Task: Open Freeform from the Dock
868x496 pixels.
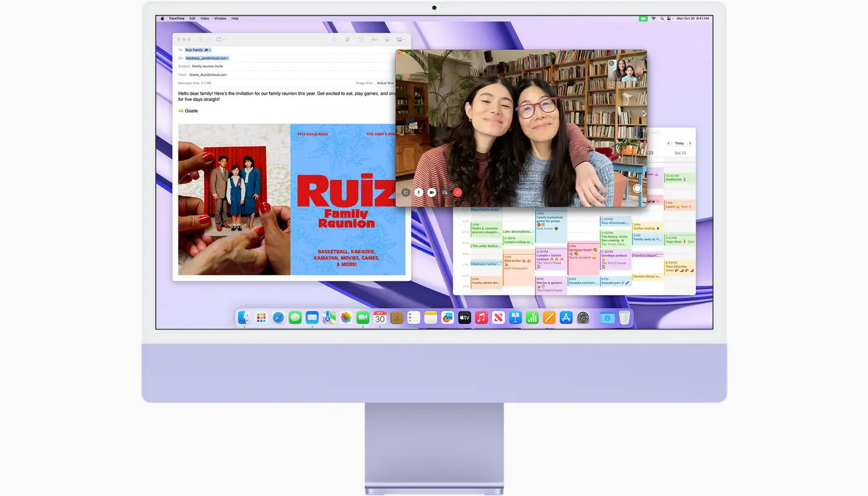Action: 448,317
